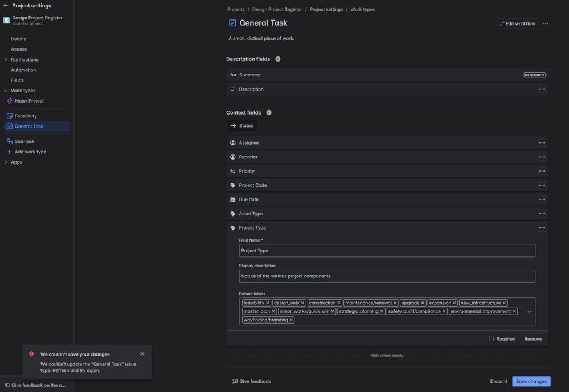Remove the safety_audit/compliance label chip
Screen dimensions: 569x392
coord(444,311)
